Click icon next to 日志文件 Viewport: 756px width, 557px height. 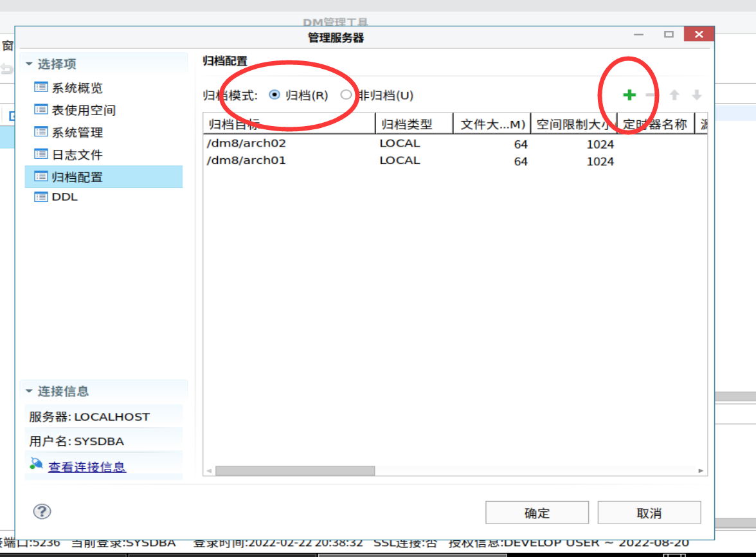[x=41, y=154]
